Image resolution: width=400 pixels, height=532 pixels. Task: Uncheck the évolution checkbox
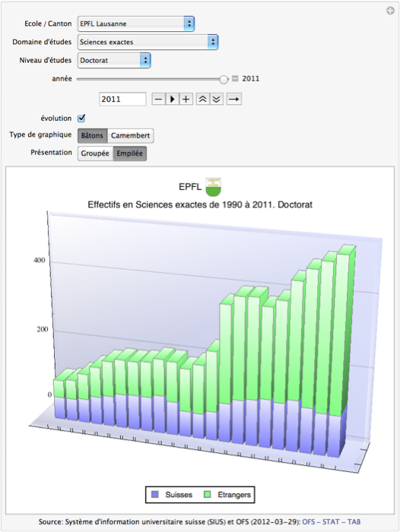pyautogui.click(x=81, y=118)
